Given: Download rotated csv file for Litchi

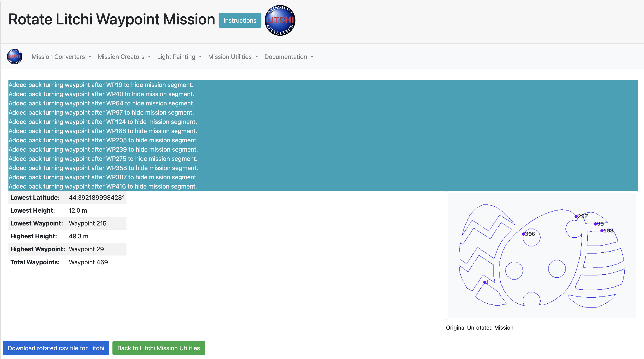Looking at the screenshot, I should tap(56, 348).
